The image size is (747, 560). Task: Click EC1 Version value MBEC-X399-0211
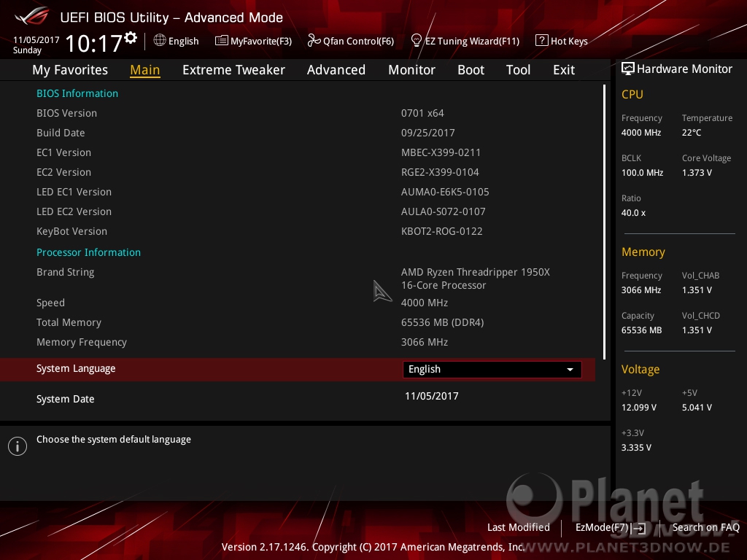click(441, 152)
